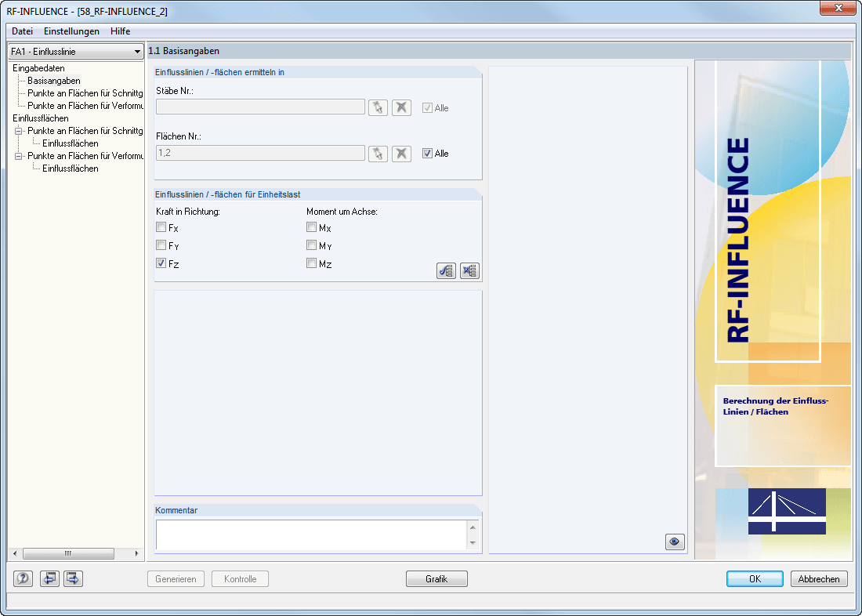
Task: Click the pick-members icon next to Stäbe Nr.
Action: [x=378, y=108]
